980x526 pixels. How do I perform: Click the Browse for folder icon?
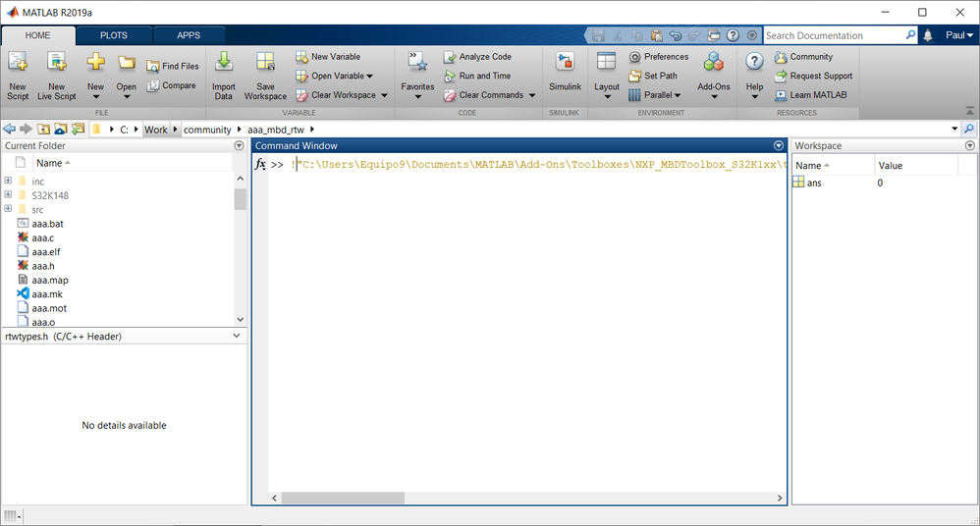[61, 129]
